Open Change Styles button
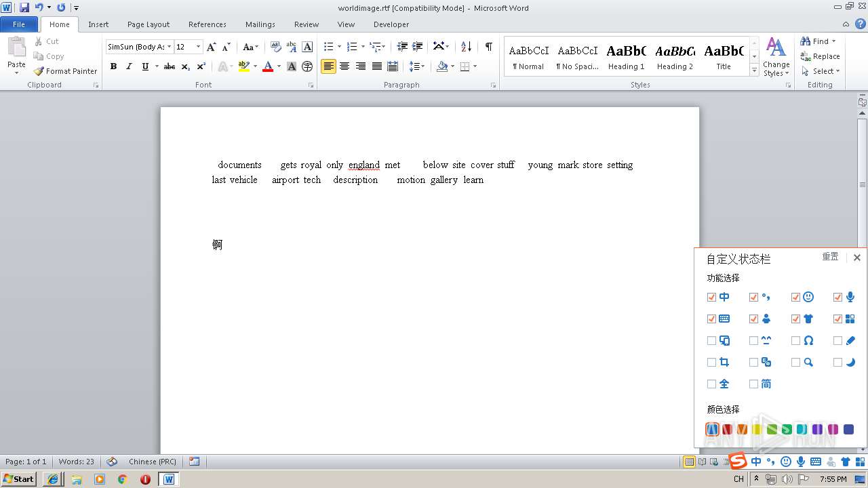Image resolution: width=868 pixels, height=488 pixels. point(776,58)
